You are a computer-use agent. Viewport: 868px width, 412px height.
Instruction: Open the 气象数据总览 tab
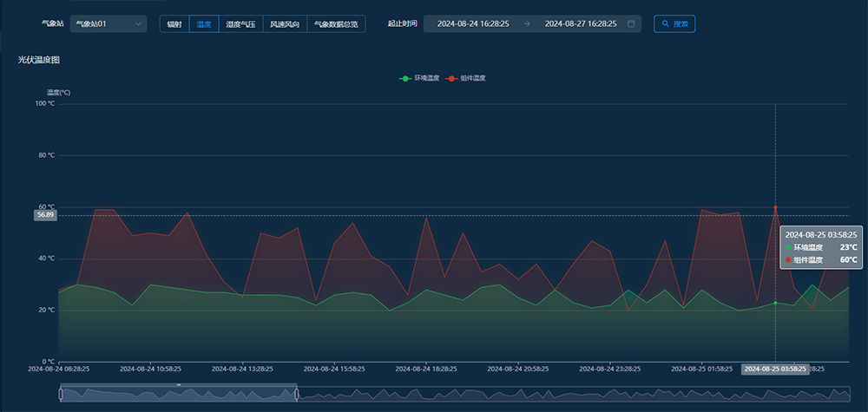336,24
